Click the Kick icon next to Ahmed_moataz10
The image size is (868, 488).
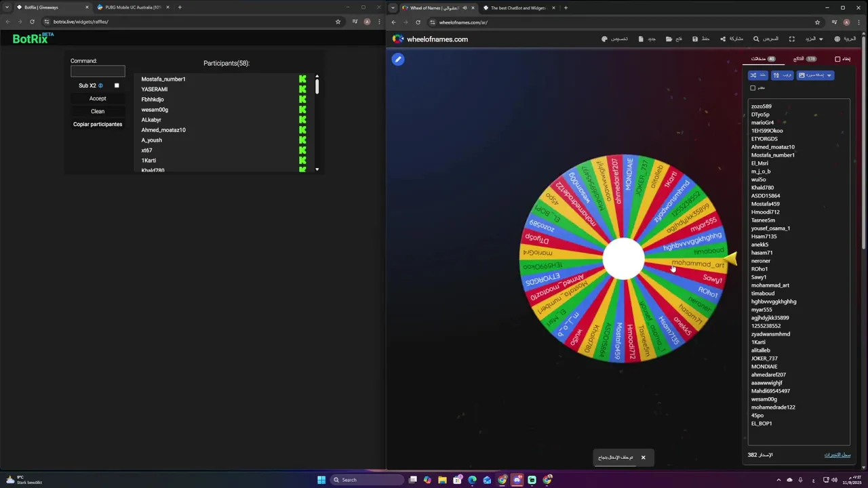pos(302,130)
